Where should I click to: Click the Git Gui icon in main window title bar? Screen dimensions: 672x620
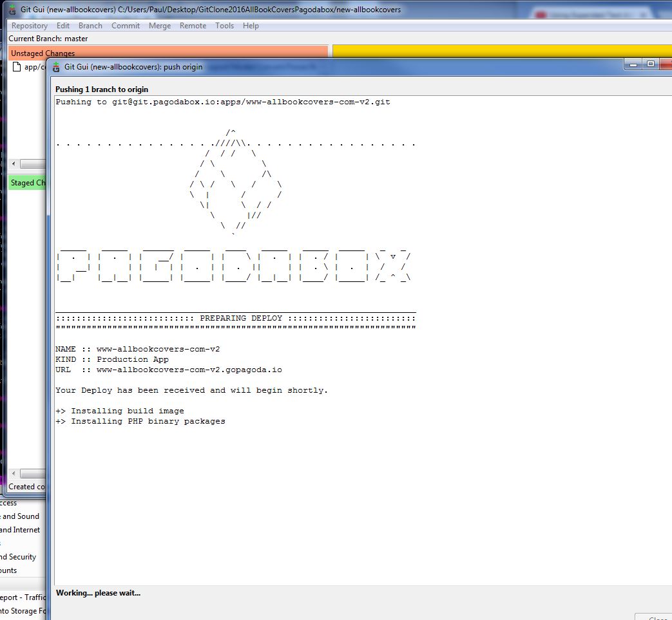(x=12, y=10)
